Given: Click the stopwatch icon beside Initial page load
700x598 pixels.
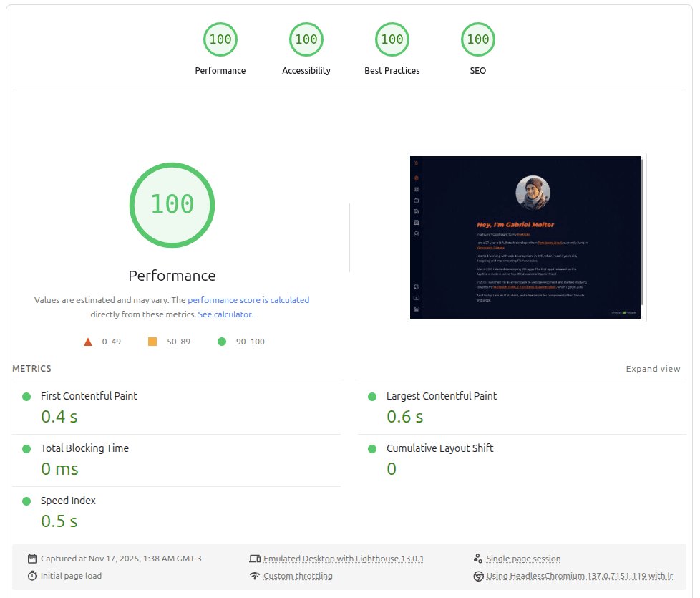Looking at the screenshot, I should point(31,575).
